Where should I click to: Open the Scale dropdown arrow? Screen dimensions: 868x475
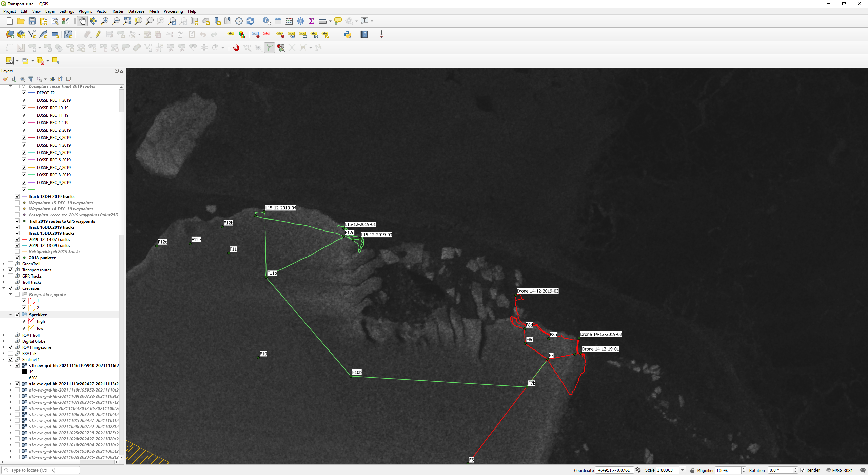click(682, 470)
